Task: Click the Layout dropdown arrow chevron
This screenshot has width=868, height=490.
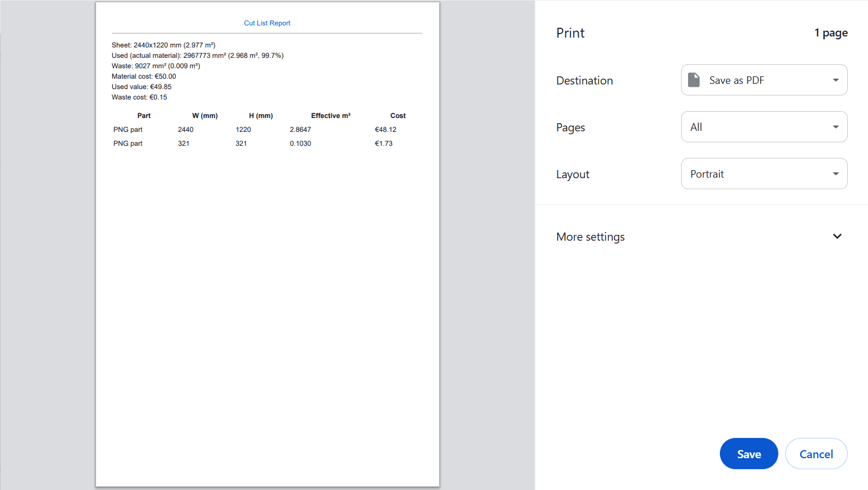Action: [x=835, y=174]
